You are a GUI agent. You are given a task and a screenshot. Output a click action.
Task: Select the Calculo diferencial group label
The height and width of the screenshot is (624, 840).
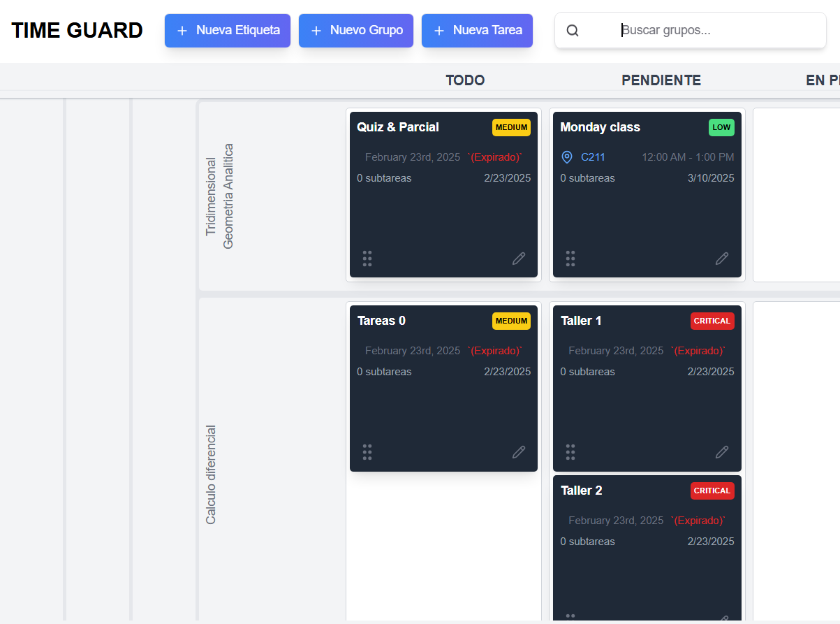211,474
